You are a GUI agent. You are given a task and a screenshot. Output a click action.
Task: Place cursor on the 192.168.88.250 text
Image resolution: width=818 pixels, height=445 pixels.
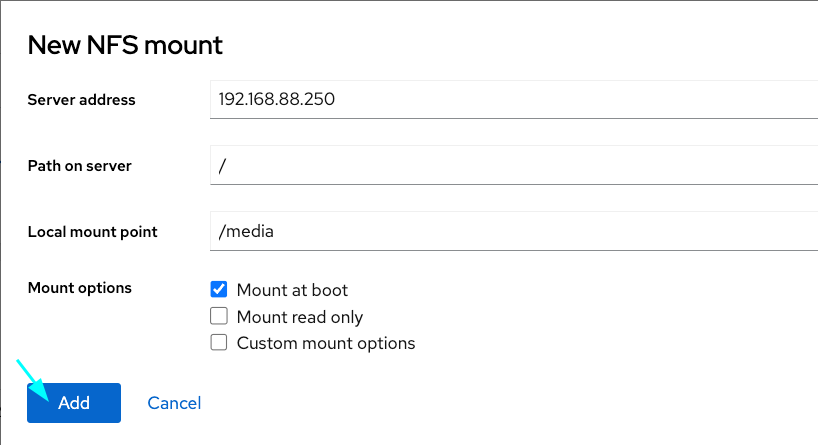pyautogui.click(x=276, y=99)
